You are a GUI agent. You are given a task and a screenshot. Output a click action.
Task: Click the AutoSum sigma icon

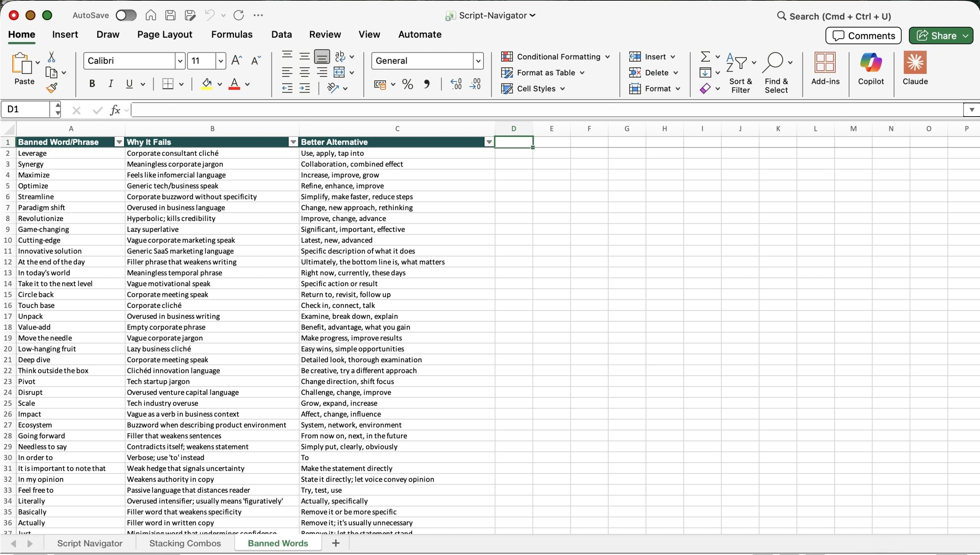point(705,57)
